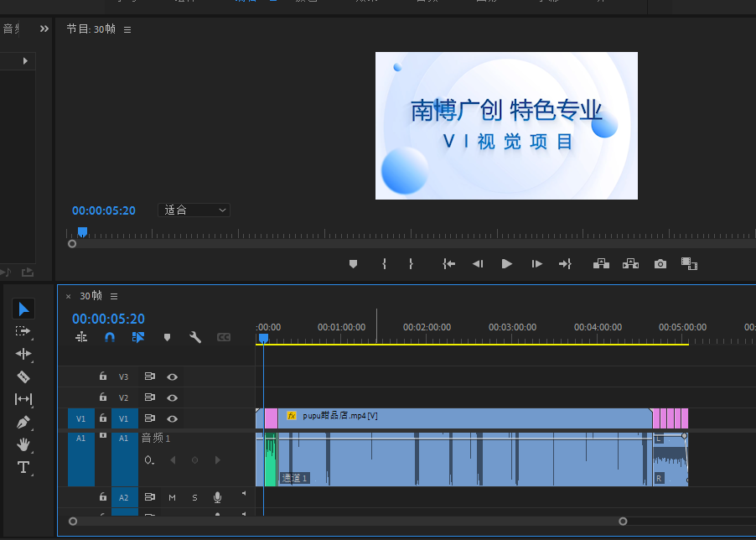The height and width of the screenshot is (540, 756).
Task: Open the 节目 panel menu
Action: (x=127, y=29)
